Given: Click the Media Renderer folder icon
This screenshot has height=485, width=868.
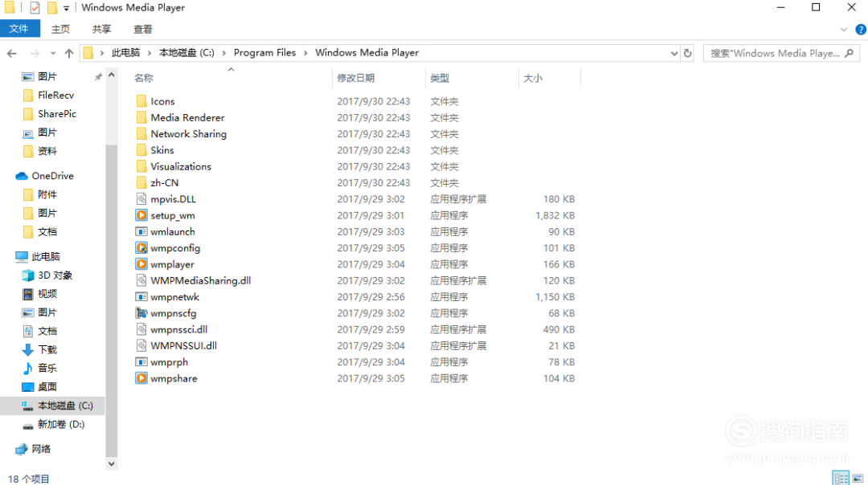Looking at the screenshot, I should point(141,117).
